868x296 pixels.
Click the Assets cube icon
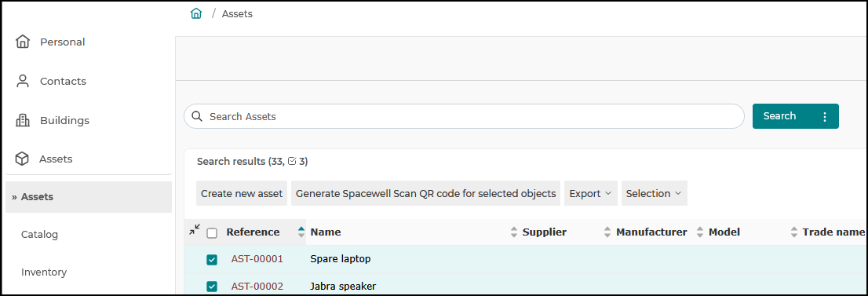[x=22, y=159]
